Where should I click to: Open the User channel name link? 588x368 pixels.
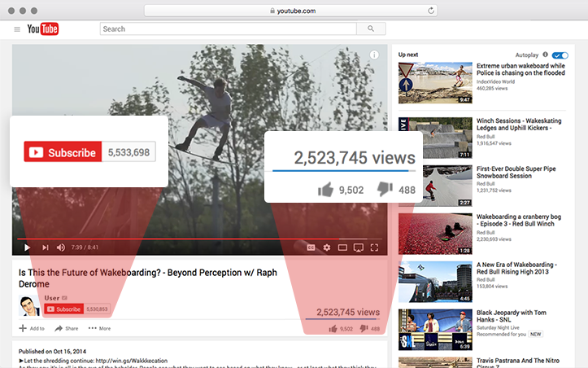click(52, 298)
